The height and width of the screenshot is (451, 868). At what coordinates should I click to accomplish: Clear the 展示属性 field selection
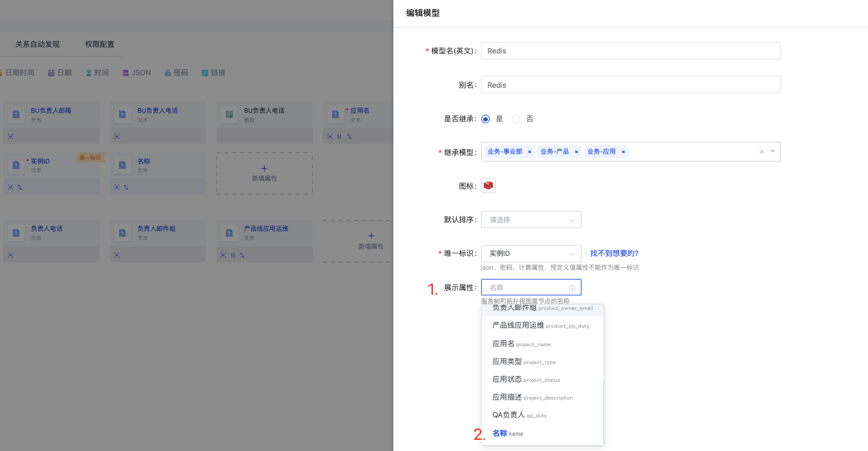(x=572, y=287)
